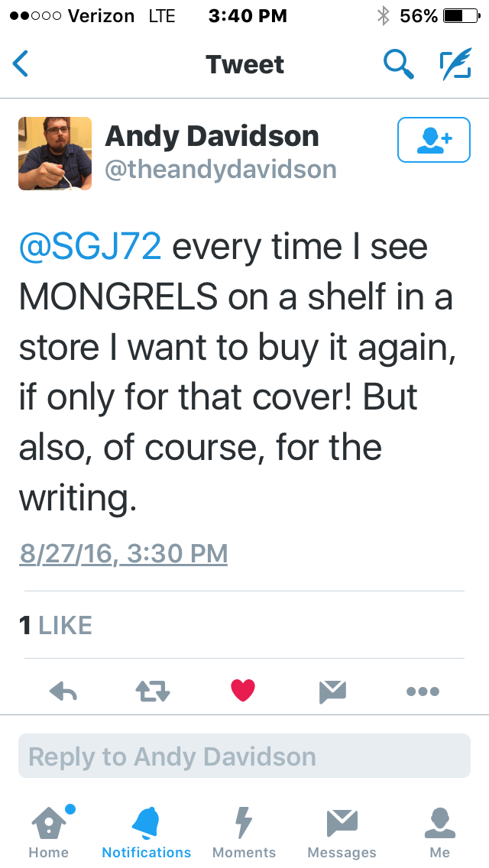This screenshot has width=489, height=868.
Task: Switch to the Notifications tab
Action: [147, 831]
